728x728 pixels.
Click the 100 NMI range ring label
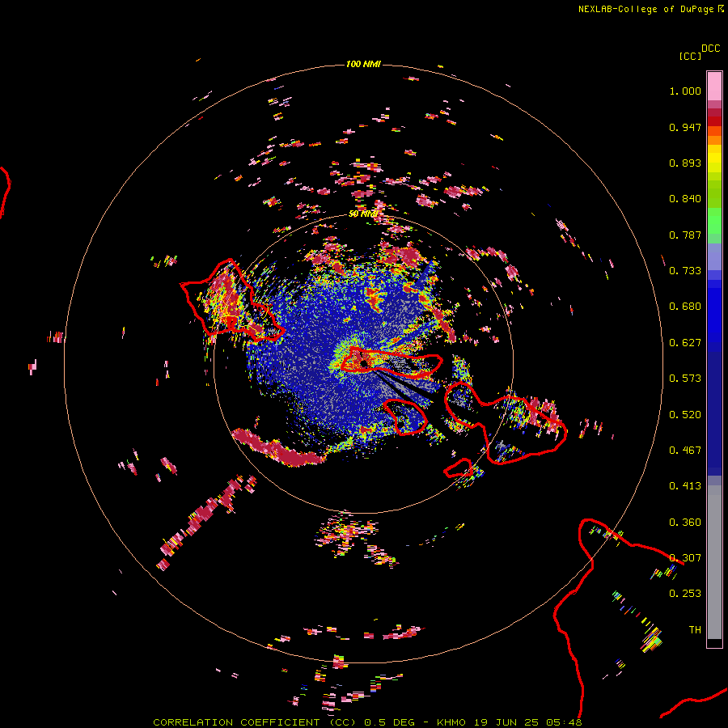click(363, 64)
